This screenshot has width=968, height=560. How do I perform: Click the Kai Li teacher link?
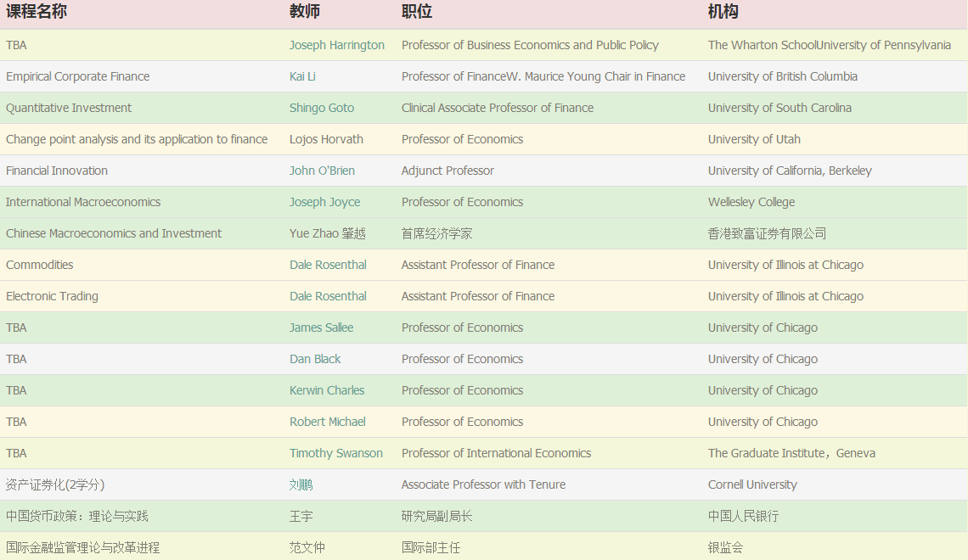(302, 76)
